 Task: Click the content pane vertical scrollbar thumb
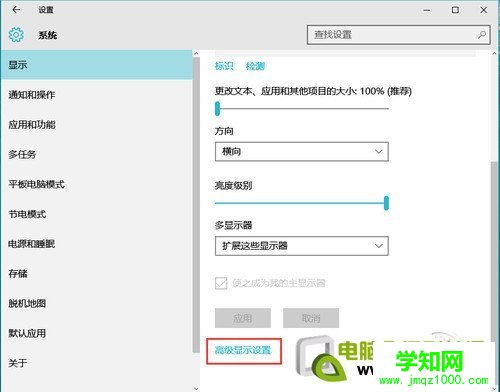494,252
